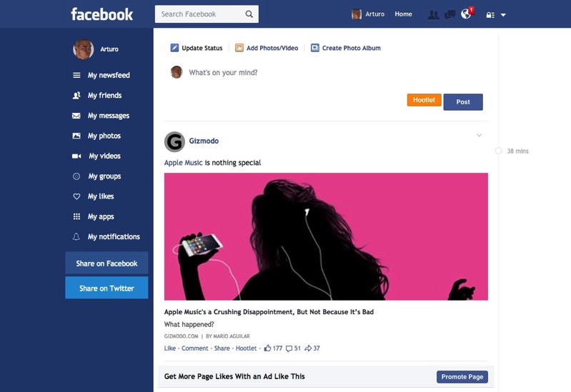Click the Share on Twitter button

pyautogui.click(x=106, y=288)
